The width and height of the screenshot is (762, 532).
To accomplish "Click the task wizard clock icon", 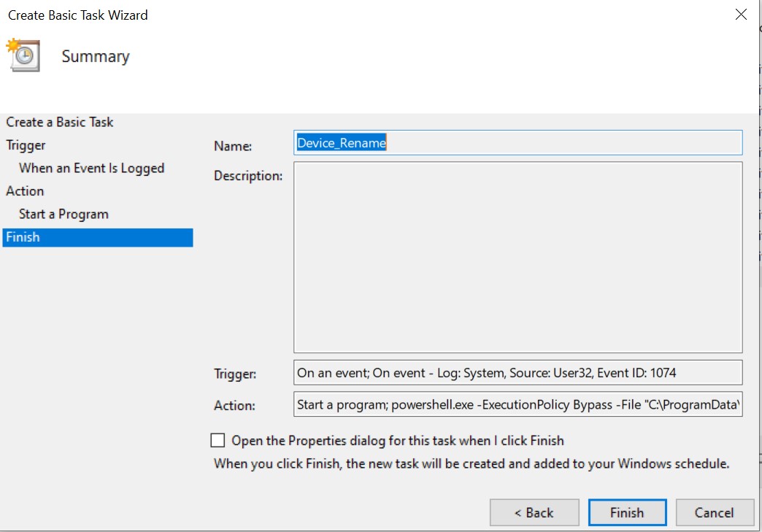I will pos(23,55).
